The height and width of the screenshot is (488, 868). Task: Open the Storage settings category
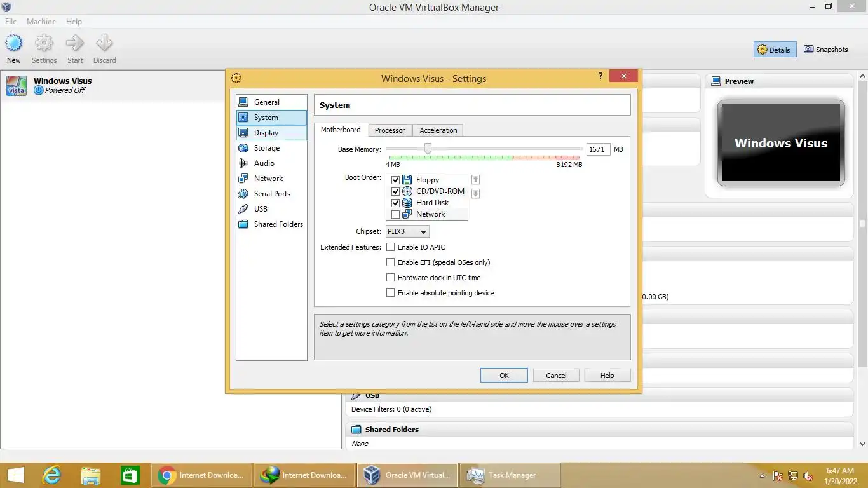pyautogui.click(x=271, y=148)
